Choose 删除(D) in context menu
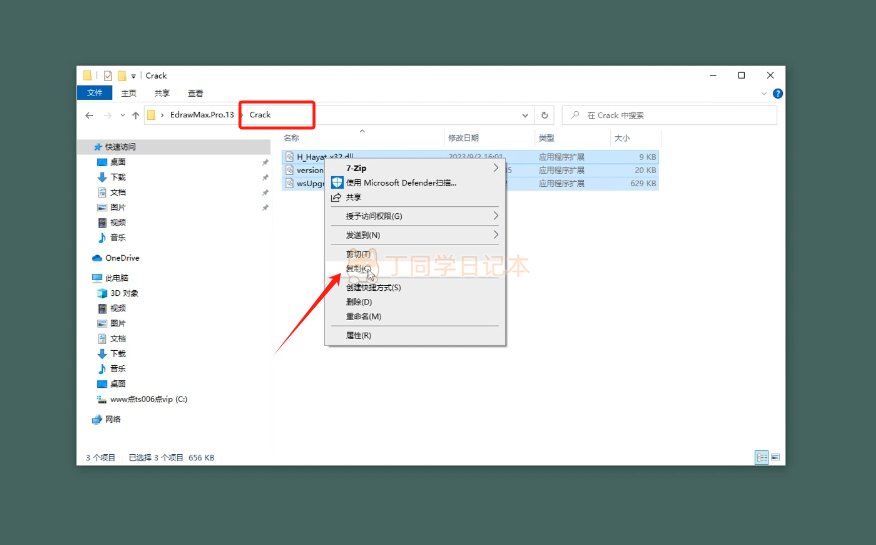This screenshot has width=876, height=545. click(415, 302)
